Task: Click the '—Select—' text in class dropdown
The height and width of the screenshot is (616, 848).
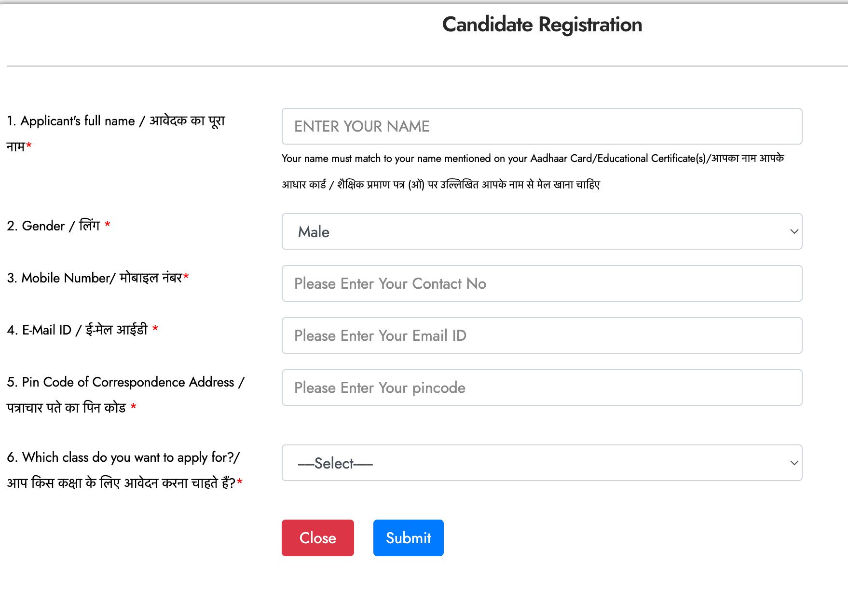Action: pyautogui.click(x=335, y=463)
